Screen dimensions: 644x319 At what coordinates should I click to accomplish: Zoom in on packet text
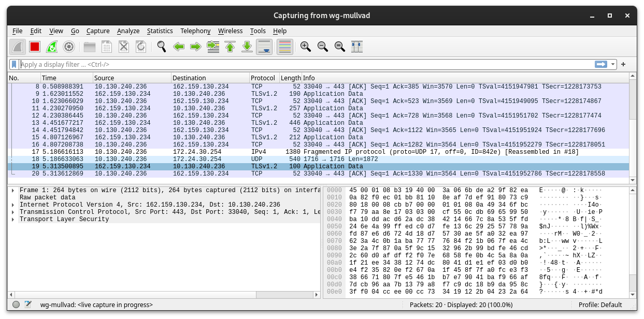tap(306, 47)
